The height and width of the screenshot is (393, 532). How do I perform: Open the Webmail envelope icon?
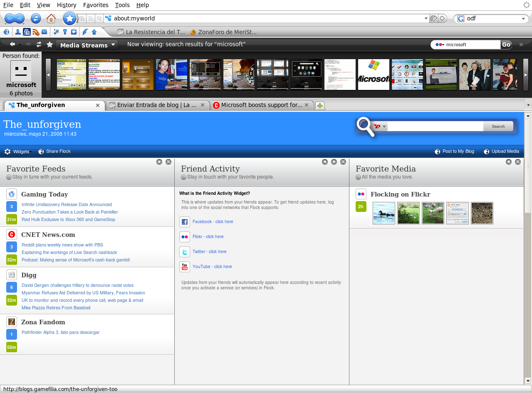44,32
